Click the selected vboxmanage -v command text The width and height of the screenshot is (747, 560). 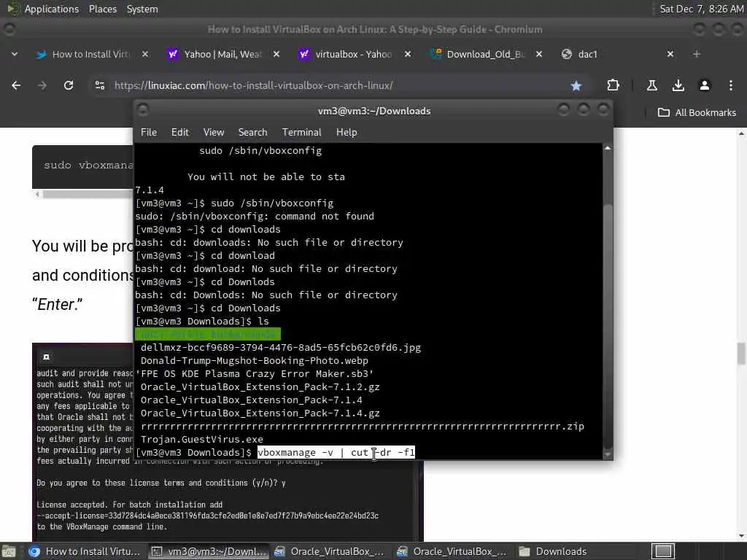336,452
